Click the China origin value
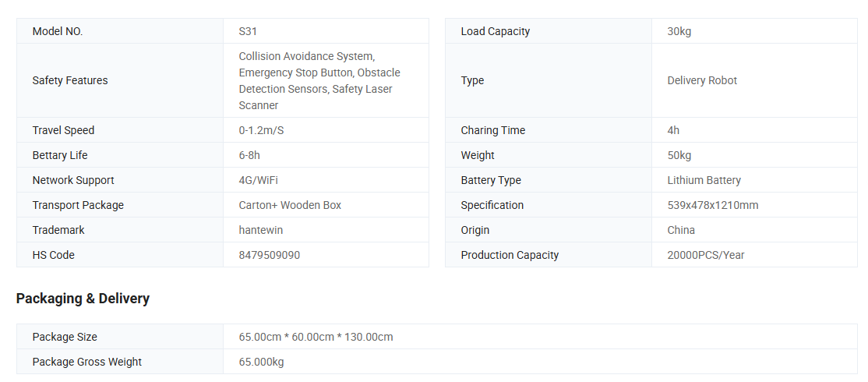Screen dimensions: 868x382 681,230
